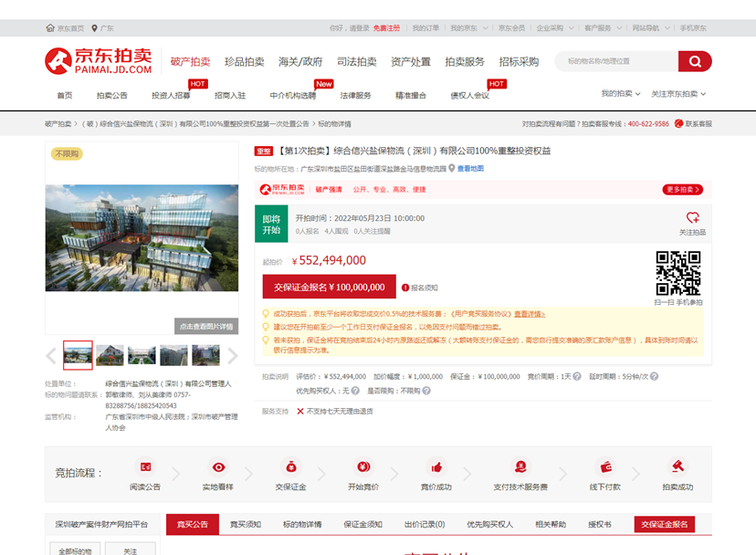Click the 查看地图 link

click(x=470, y=168)
